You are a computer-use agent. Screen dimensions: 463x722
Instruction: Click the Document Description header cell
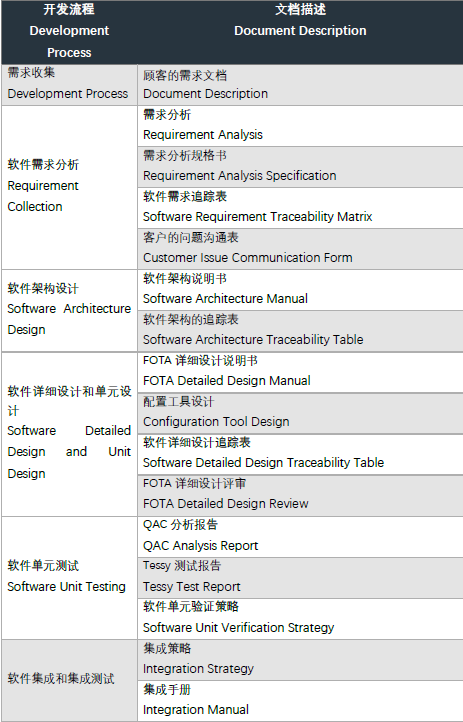(300, 32)
